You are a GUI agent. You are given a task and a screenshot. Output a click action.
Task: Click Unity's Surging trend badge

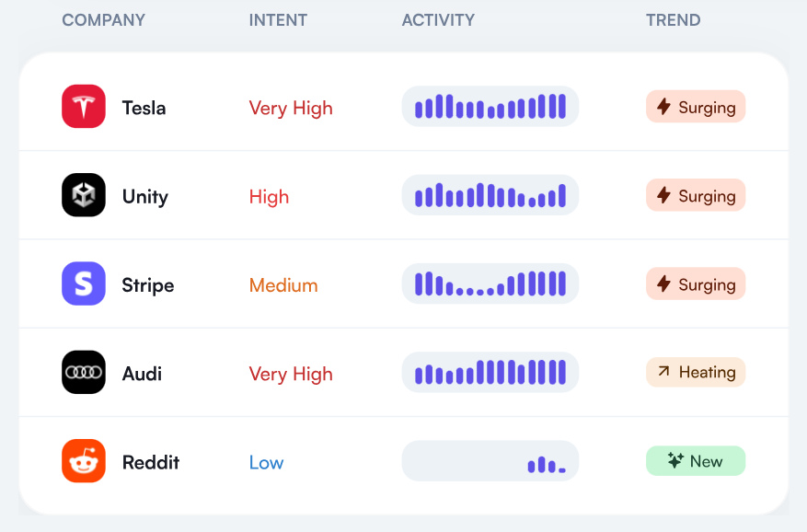point(696,195)
